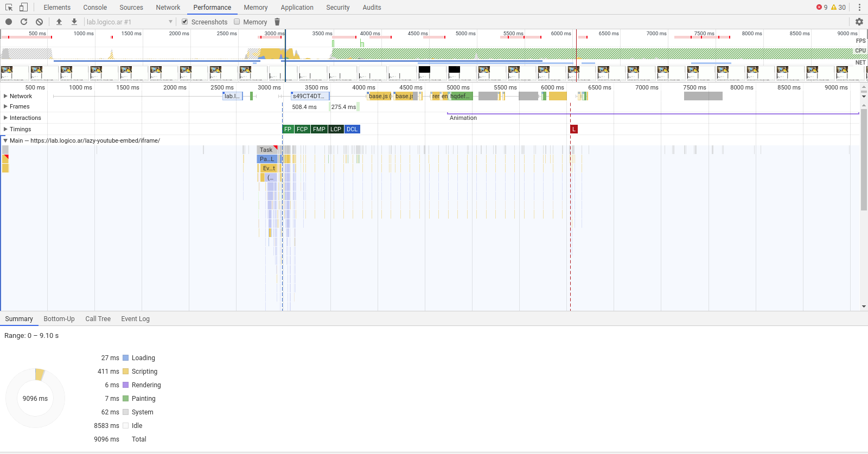
Task: Click the red error count badge
Action: 822,8
